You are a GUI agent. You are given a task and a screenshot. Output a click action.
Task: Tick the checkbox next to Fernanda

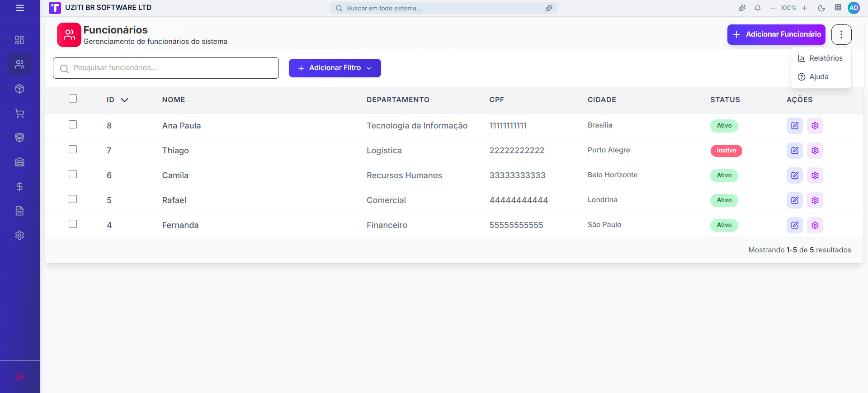click(x=73, y=224)
